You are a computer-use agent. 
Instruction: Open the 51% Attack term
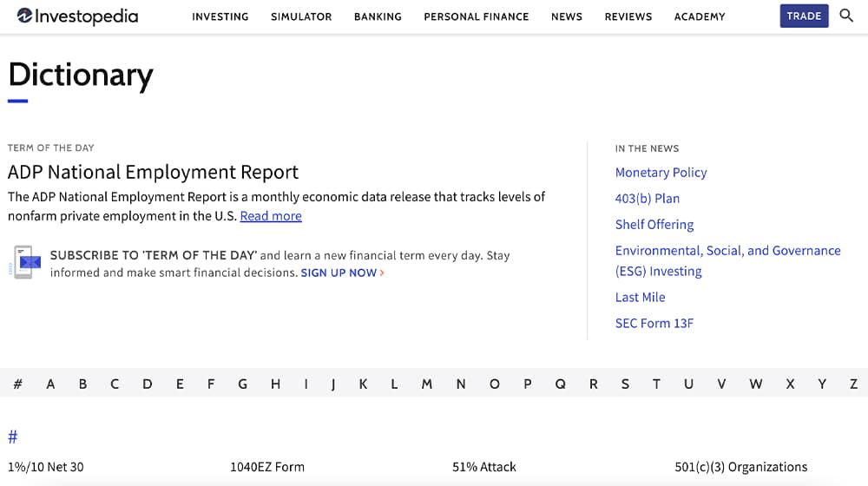[484, 467]
